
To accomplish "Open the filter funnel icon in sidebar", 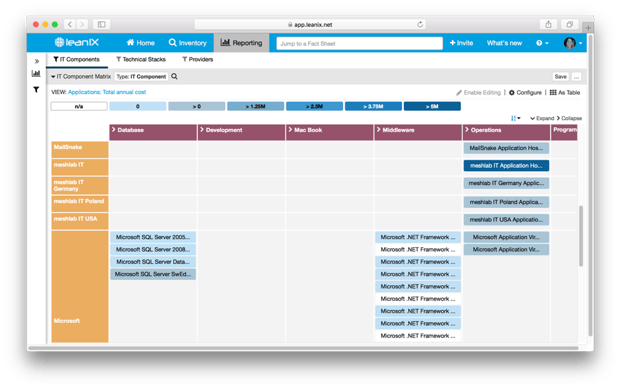I will click(36, 90).
